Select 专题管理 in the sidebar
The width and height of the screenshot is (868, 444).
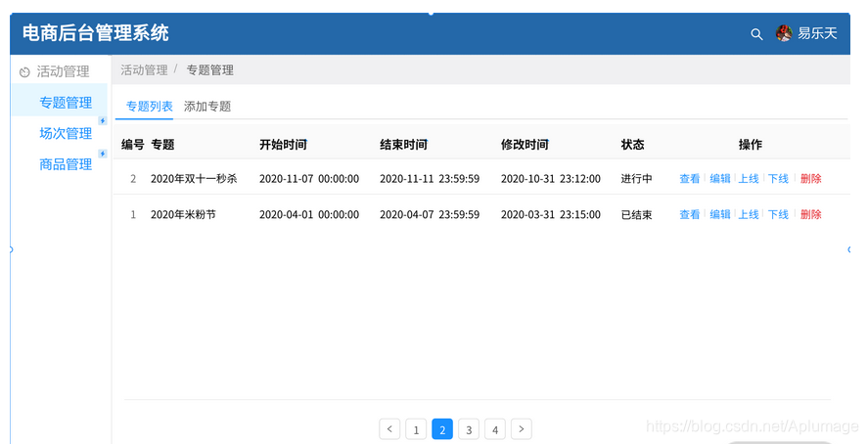tap(66, 103)
